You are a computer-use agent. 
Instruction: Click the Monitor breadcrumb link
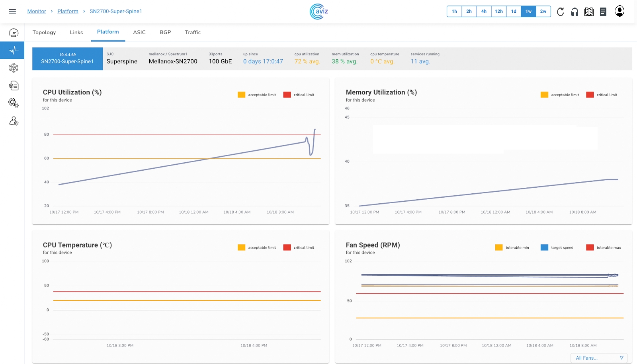click(x=37, y=11)
